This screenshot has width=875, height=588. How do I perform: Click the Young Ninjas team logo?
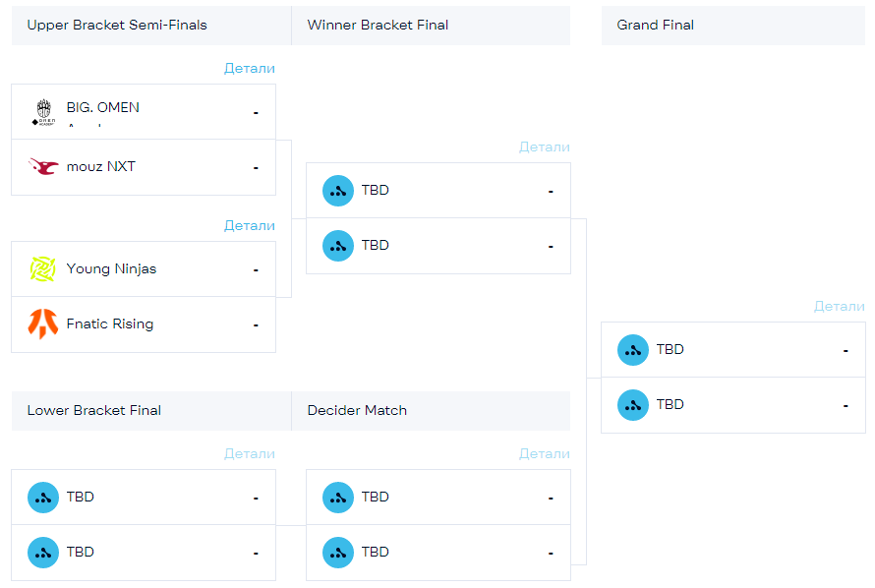pyautogui.click(x=43, y=268)
